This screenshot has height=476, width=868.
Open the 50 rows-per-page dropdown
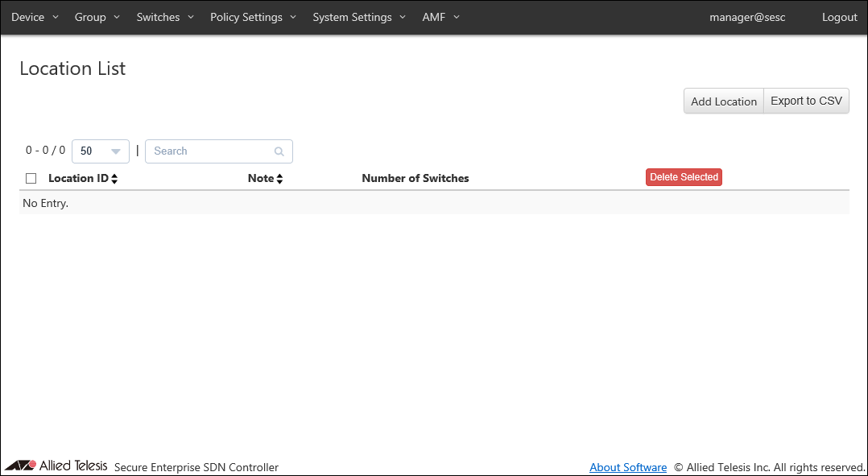(x=101, y=151)
